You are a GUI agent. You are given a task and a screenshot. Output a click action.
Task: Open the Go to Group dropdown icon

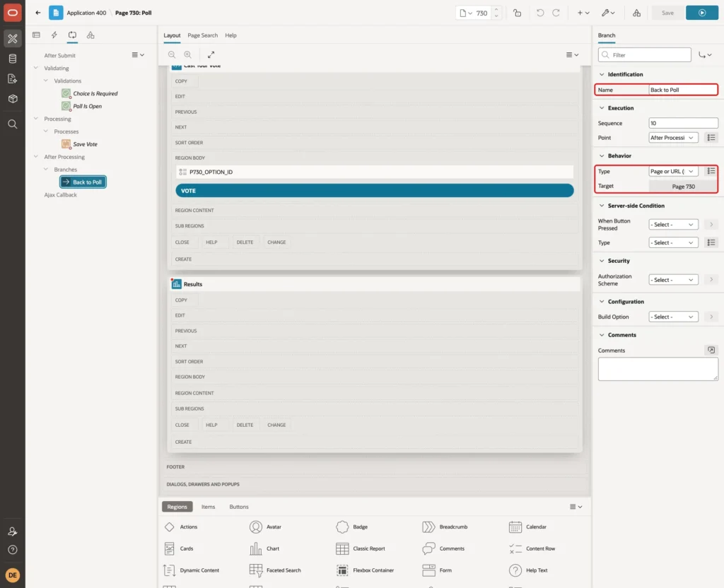(x=705, y=55)
